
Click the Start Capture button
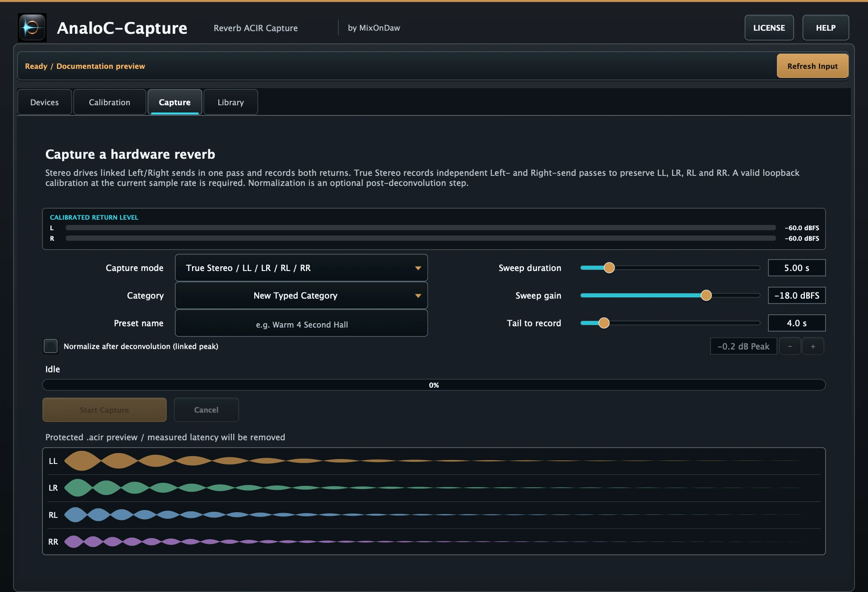[x=104, y=410]
